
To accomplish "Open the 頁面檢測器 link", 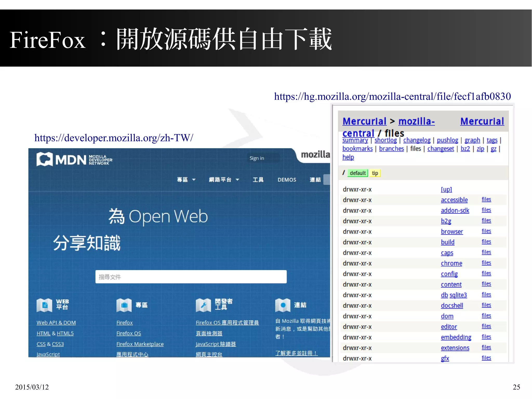I will (x=209, y=333).
